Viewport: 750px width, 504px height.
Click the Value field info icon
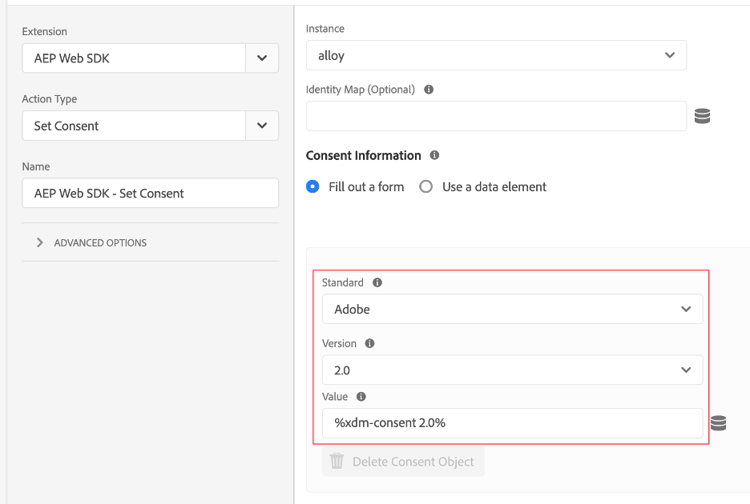361,397
